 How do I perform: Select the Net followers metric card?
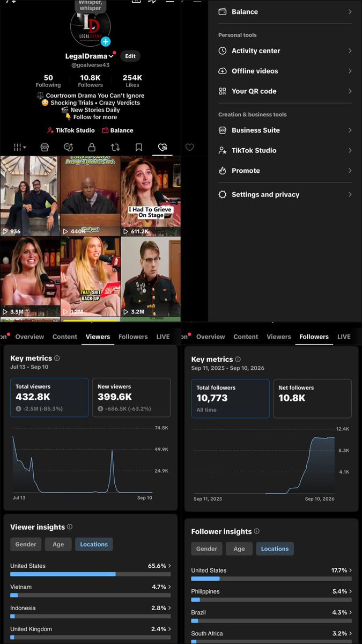[x=313, y=399]
